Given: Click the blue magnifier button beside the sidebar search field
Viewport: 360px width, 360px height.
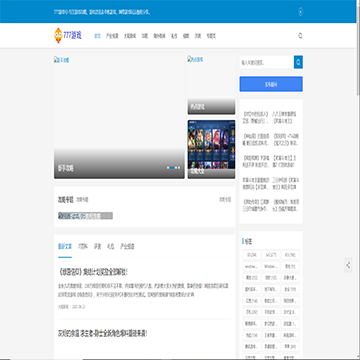Looking at the screenshot, I should [x=298, y=62].
